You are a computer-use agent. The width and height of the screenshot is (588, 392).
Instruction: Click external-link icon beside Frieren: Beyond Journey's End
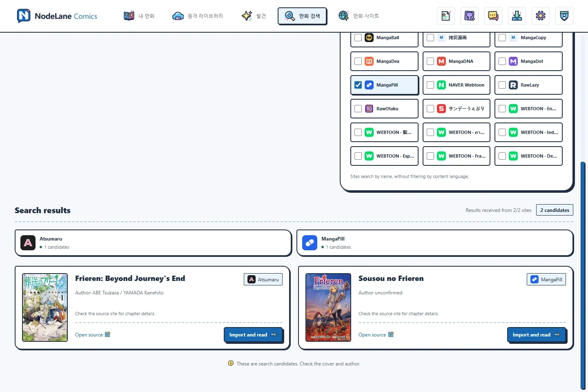tap(108, 334)
